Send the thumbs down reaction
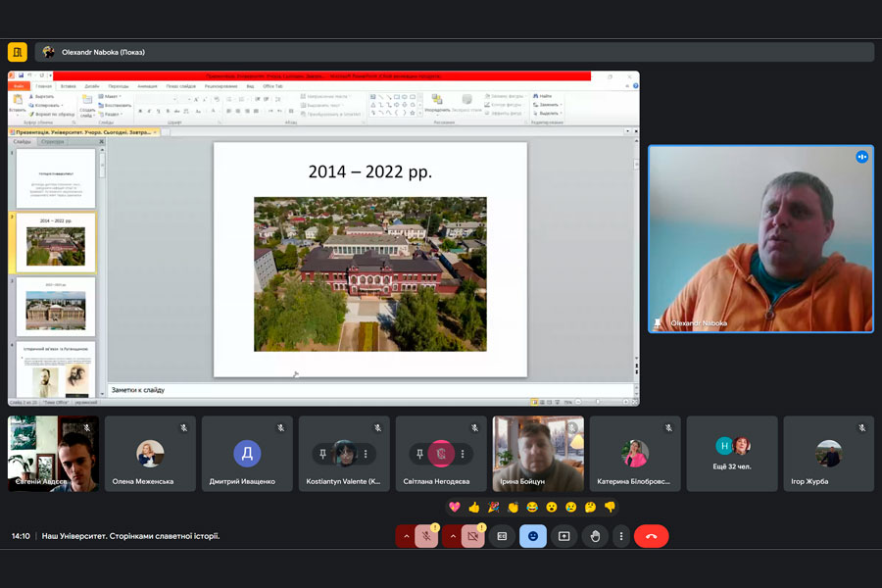Image resolution: width=882 pixels, height=588 pixels. click(610, 507)
